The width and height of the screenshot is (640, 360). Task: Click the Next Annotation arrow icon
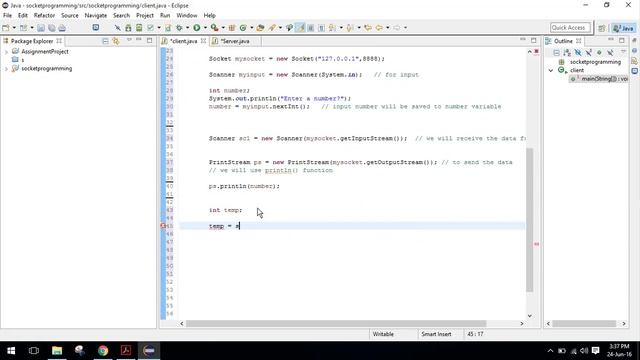(x=332, y=28)
